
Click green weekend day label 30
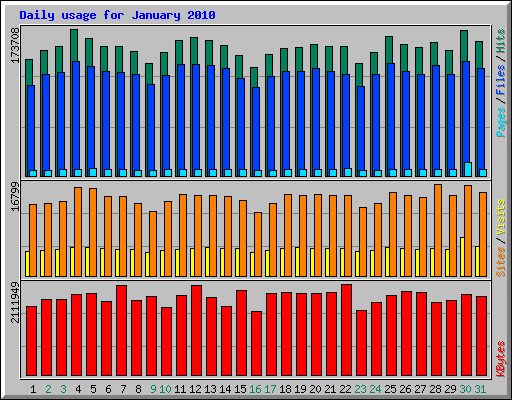465,389
